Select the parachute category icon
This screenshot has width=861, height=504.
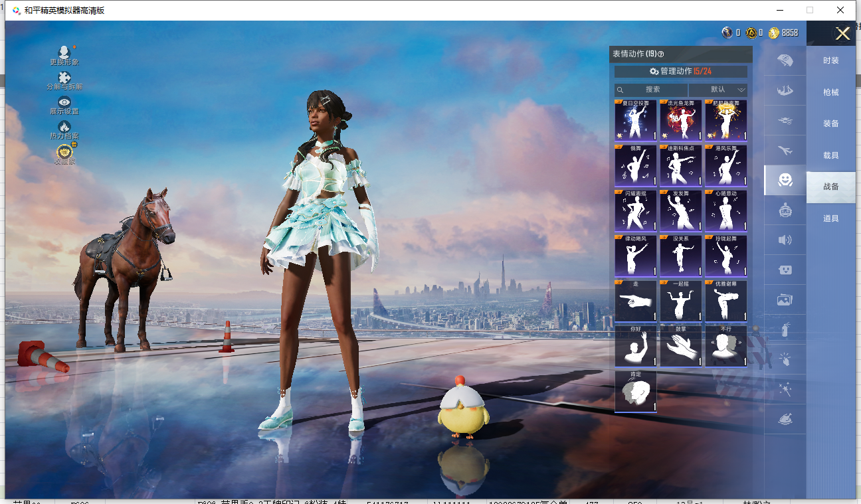point(785,60)
